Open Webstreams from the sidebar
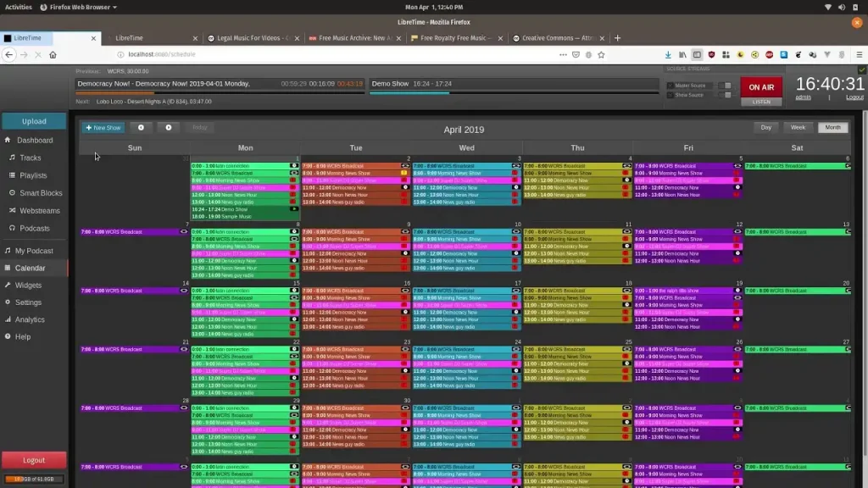The width and height of the screenshot is (868, 488). click(40, 211)
